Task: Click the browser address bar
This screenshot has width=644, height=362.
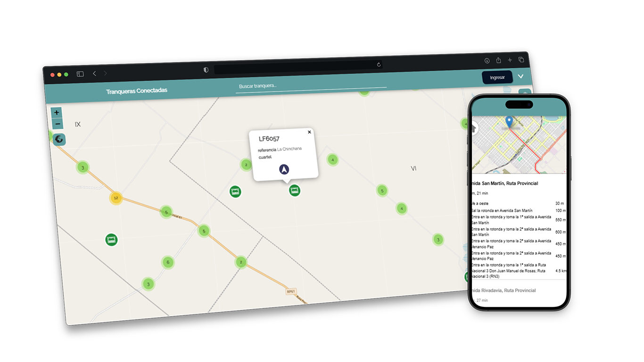Action: coord(298,67)
